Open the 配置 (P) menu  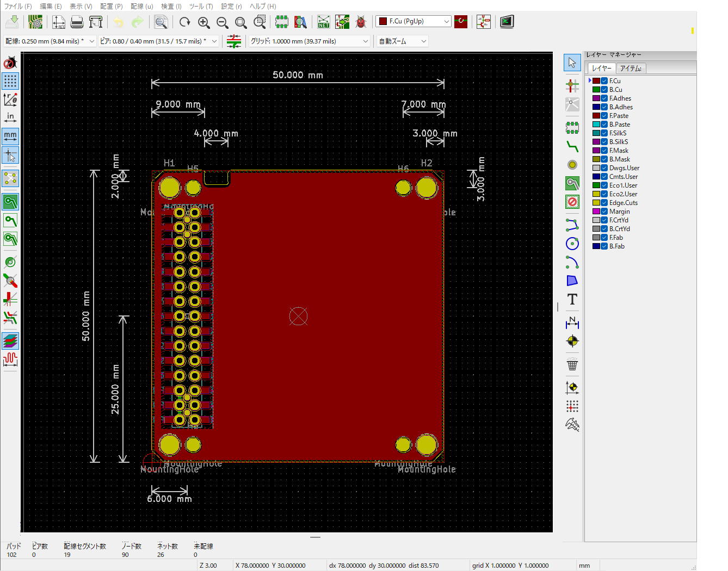112,6
